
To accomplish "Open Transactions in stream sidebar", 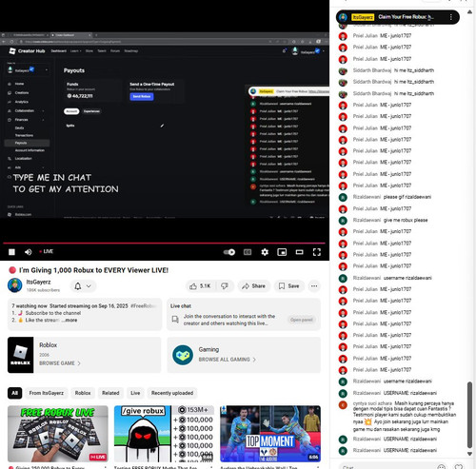I will 24,135.
